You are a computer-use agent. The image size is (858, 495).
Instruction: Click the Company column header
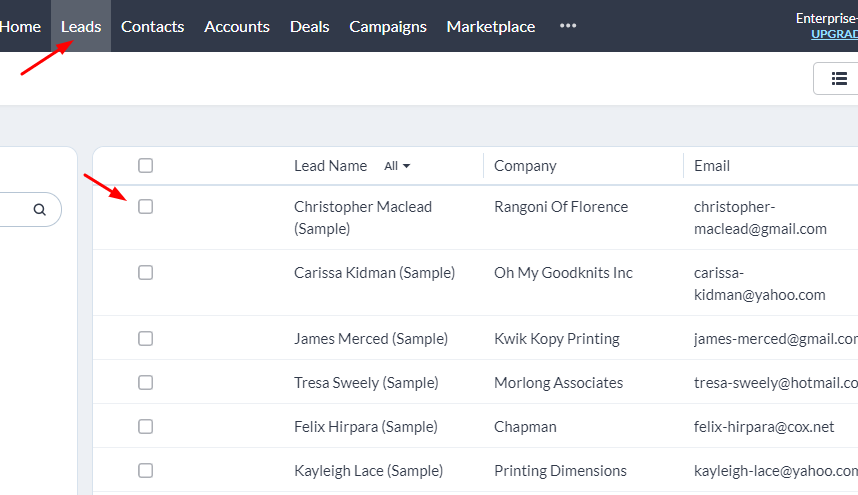click(525, 166)
